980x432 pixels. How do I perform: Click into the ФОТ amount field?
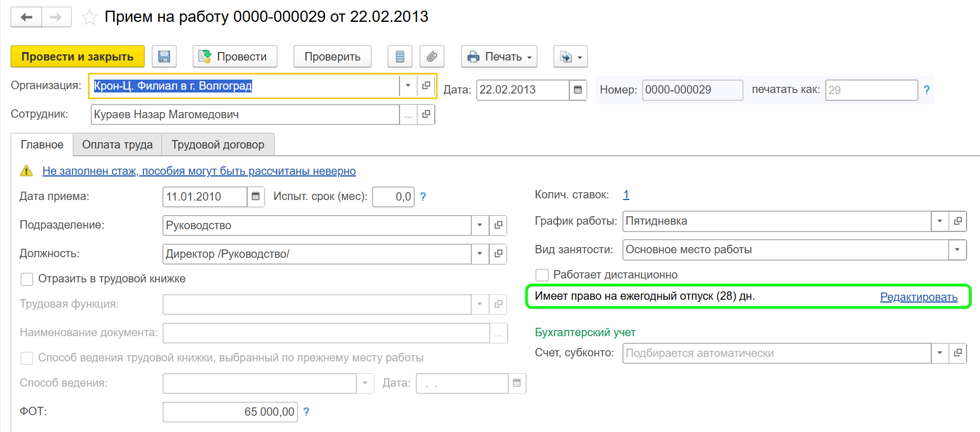[230, 412]
